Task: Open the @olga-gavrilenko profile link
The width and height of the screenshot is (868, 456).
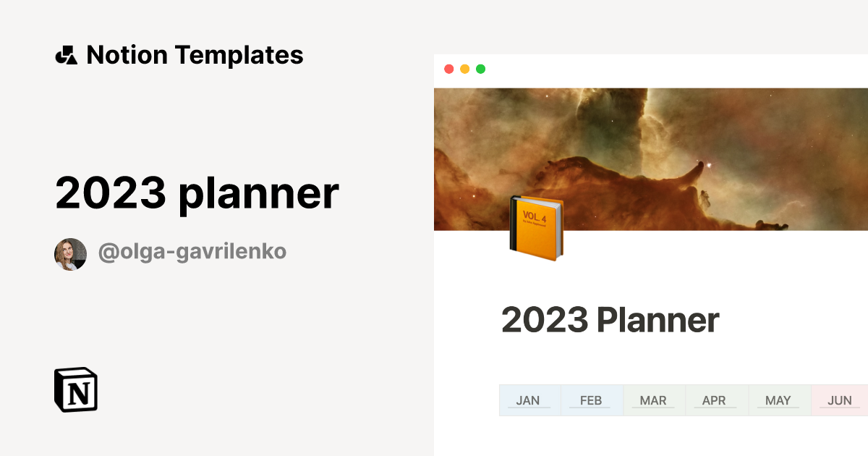Action: [192, 252]
